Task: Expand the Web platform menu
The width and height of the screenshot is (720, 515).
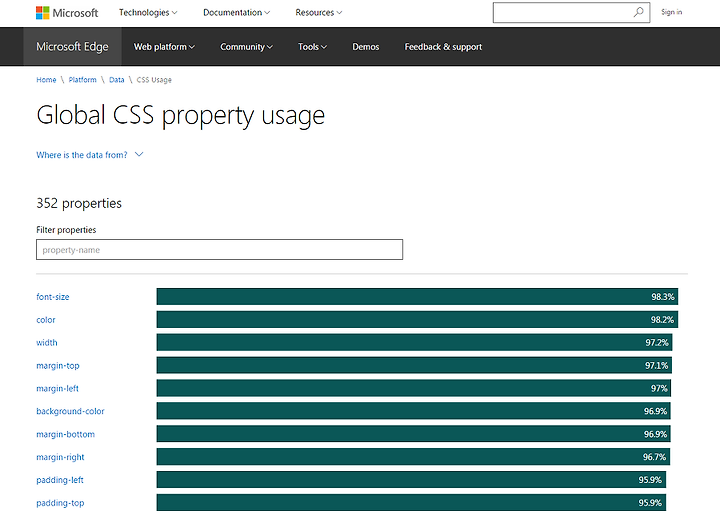Action: pyautogui.click(x=164, y=47)
